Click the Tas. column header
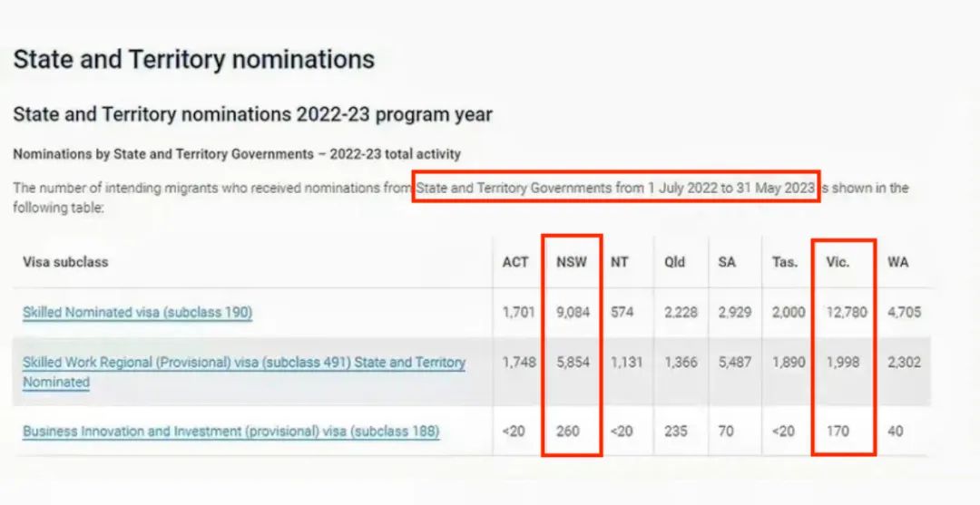Viewport: 980px width, 505px height. 785,262
